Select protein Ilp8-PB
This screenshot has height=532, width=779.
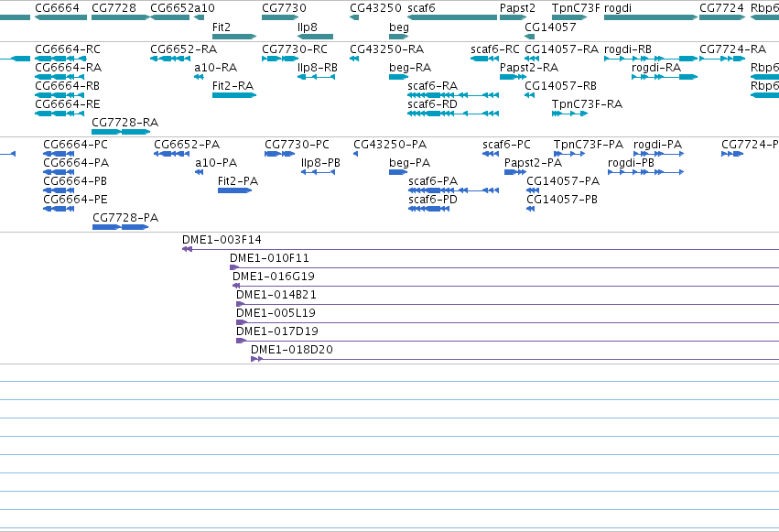[318, 172]
